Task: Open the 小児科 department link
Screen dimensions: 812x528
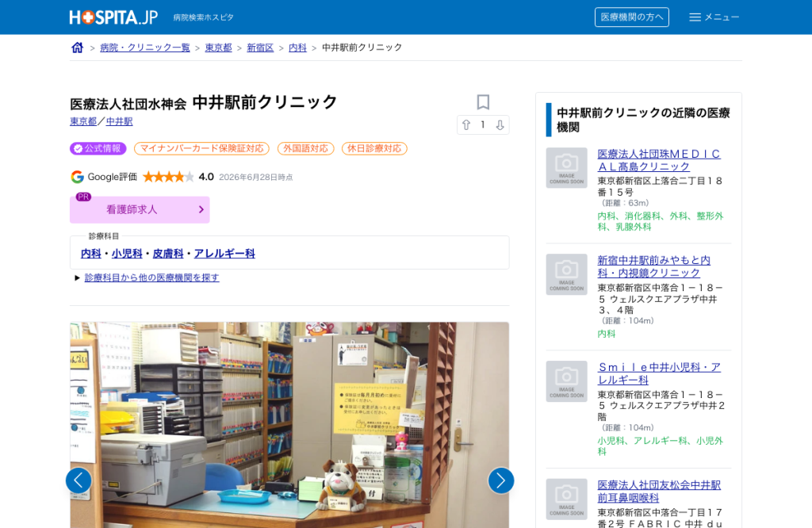Action: [127, 254]
